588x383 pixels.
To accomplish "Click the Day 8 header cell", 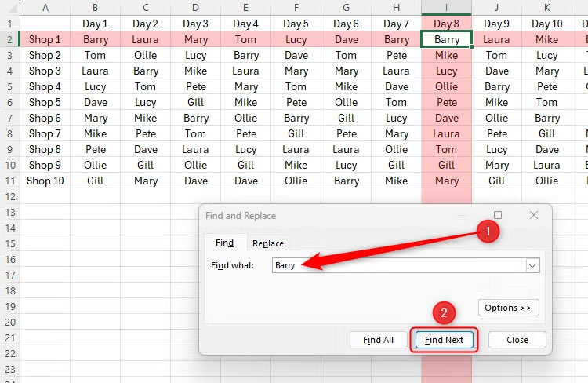I will [447, 24].
